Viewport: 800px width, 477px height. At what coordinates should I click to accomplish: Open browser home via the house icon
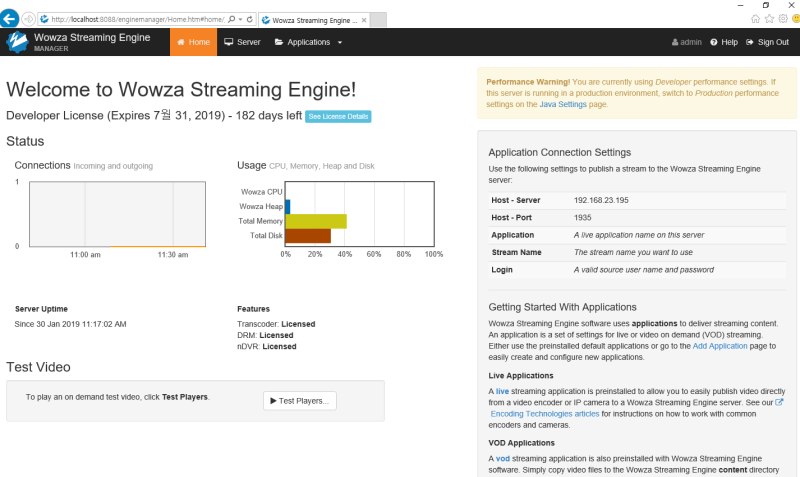756,19
